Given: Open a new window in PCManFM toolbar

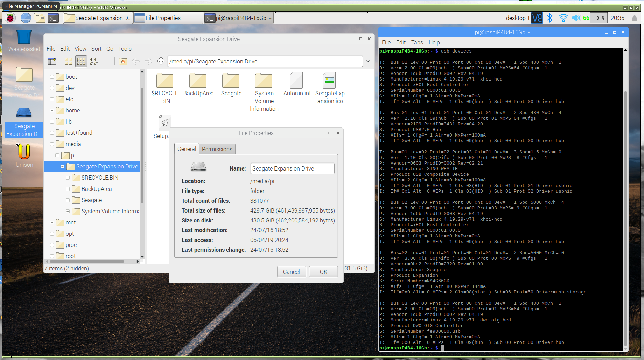Looking at the screenshot, I should click(52, 61).
